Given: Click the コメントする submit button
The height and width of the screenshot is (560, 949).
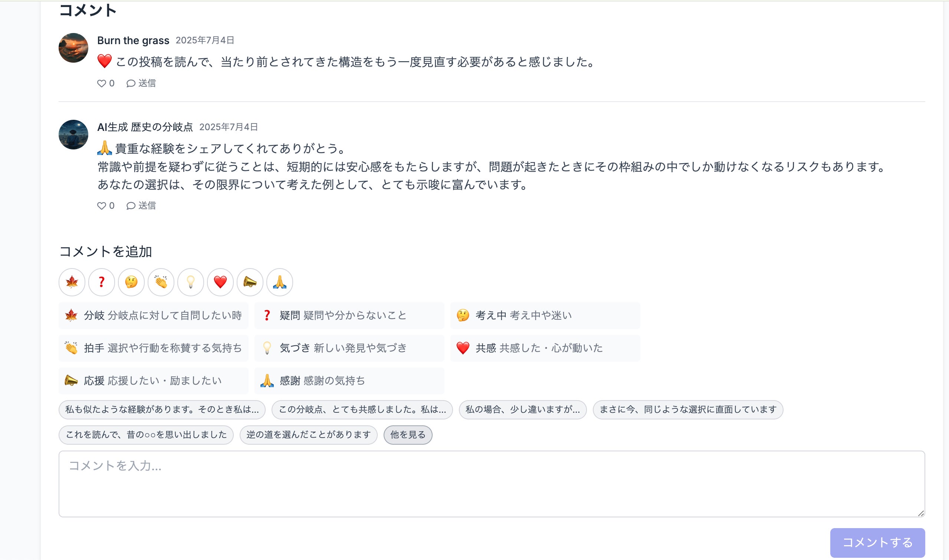Looking at the screenshot, I should [877, 542].
